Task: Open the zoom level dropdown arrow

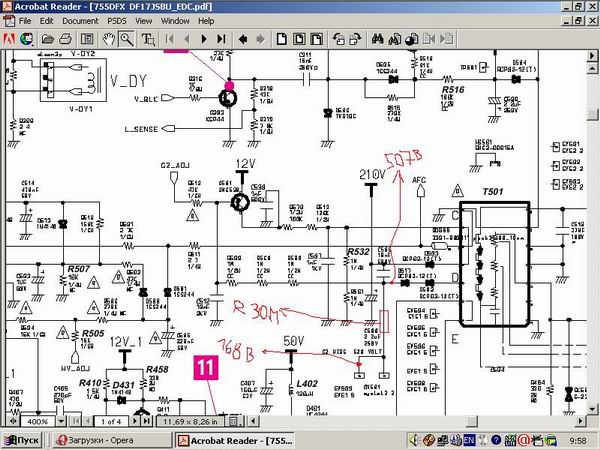Action: pos(61,421)
